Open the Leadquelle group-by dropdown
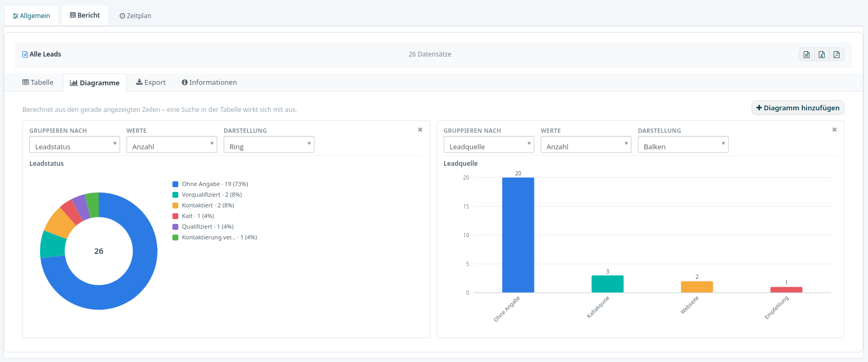This screenshot has height=362, width=868. pos(489,144)
